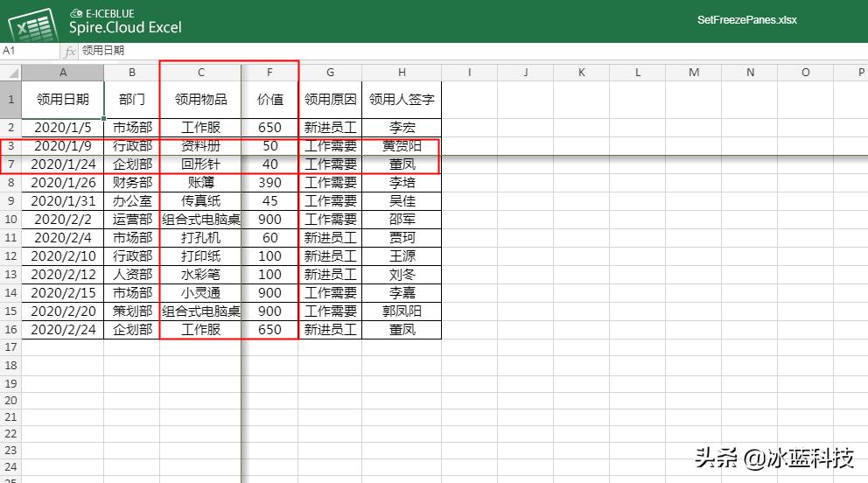Click the value cell 45
The width and height of the screenshot is (868, 483).
[x=269, y=201]
